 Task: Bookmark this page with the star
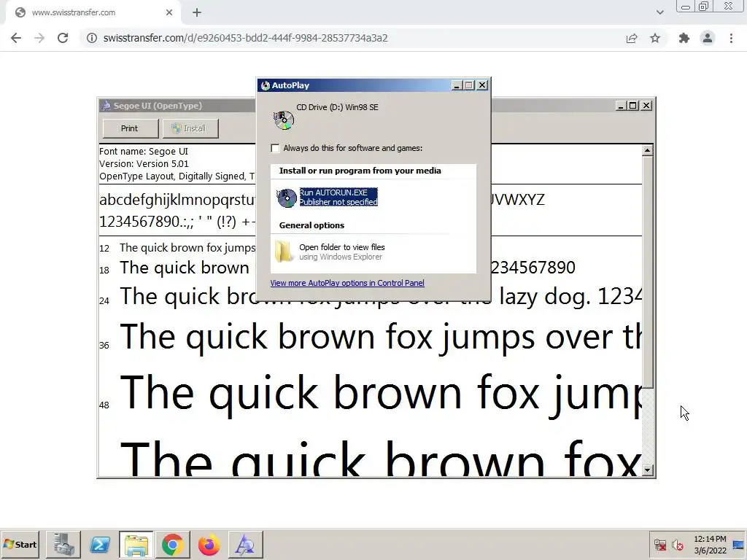point(655,38)
